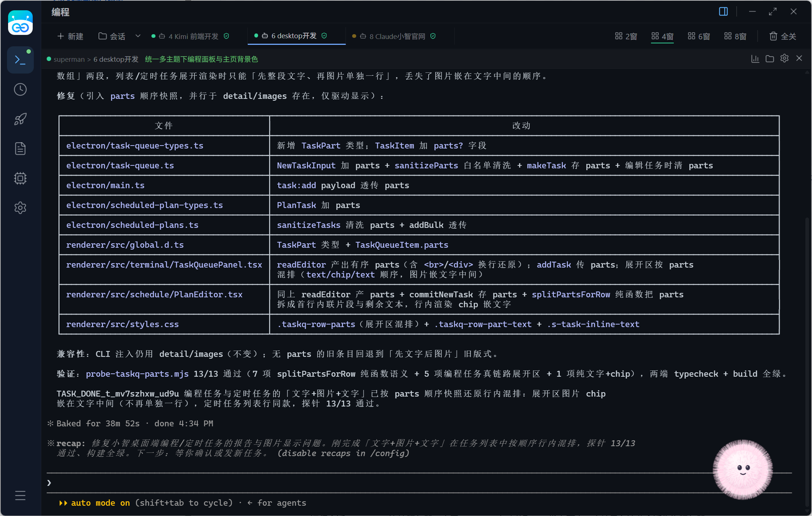Open the chip processor sidebar icon

coord(20,178)
